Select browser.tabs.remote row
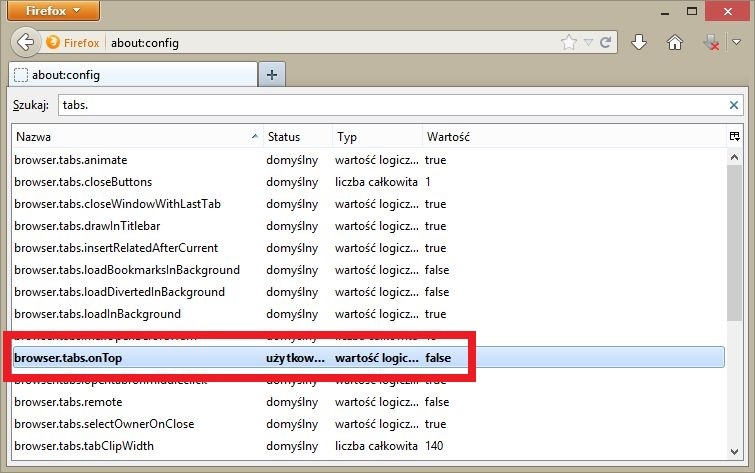This screenshot has width=755, height=473. 368,402
